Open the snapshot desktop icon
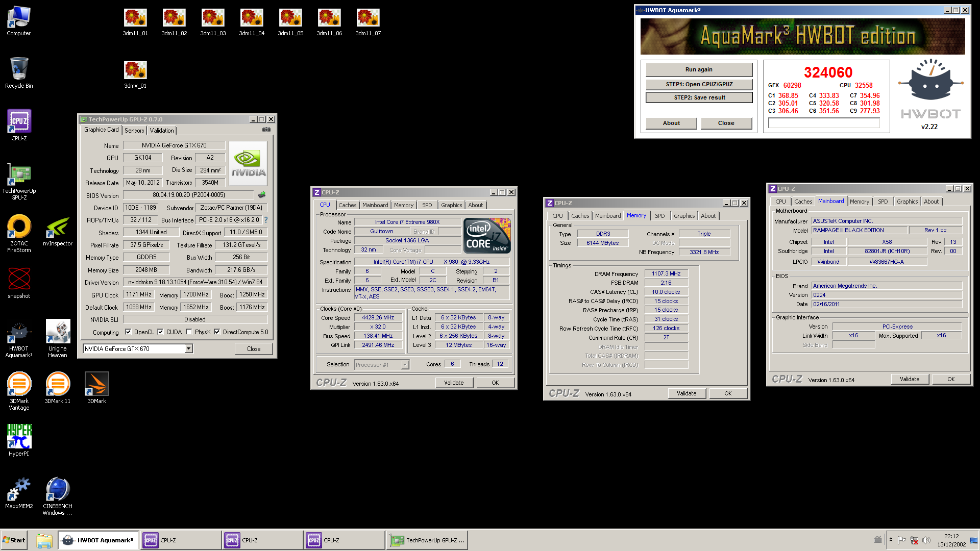 click(19, 283)
